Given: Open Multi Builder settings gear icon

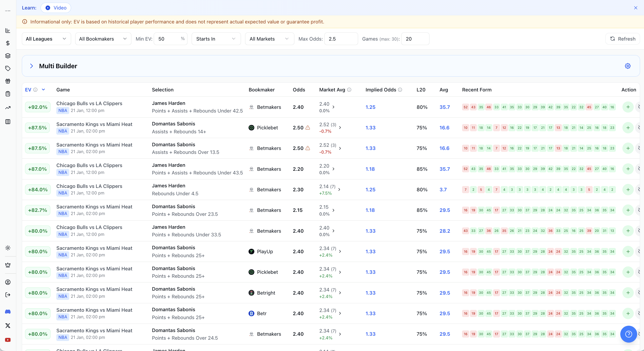Looking at the screenshot, I should pos(628,66).
